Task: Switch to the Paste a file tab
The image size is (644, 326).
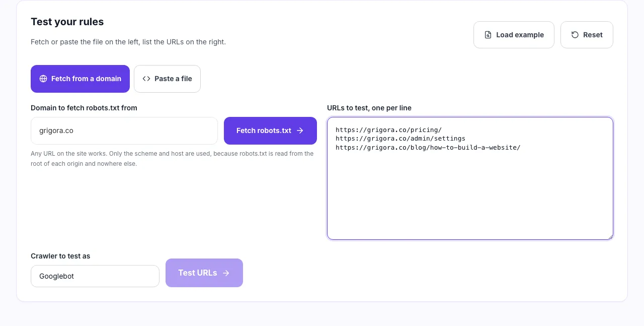Action: 167,79
